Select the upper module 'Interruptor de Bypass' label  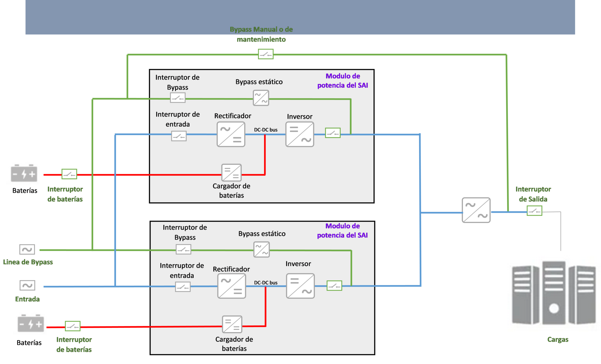click(x=178, y=82)
